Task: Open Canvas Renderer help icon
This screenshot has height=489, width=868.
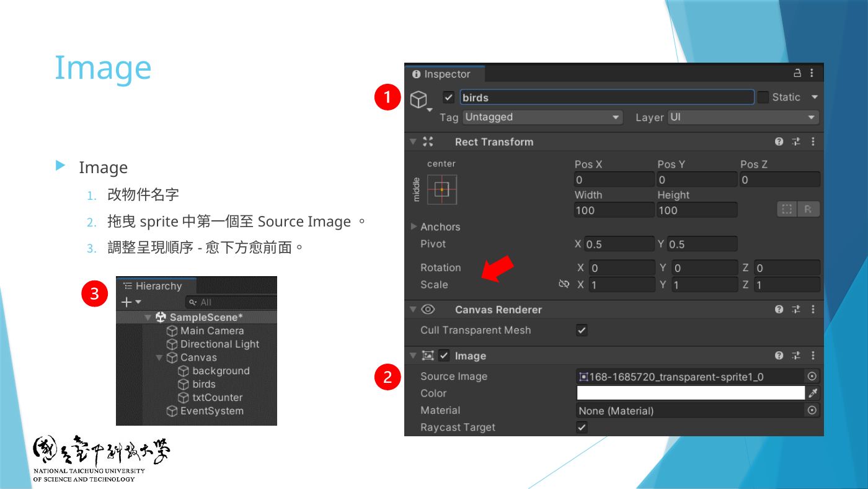Action: [x=779, y=309]
